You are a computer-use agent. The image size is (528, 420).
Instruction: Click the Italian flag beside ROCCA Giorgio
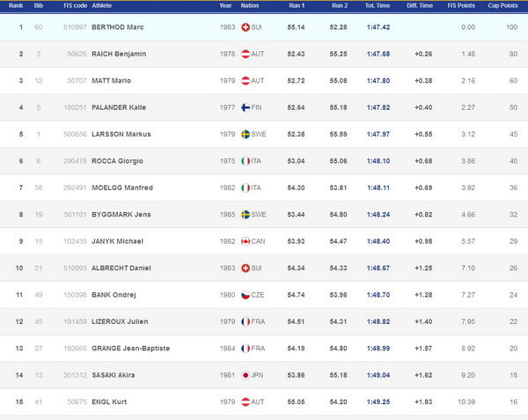[246, 161]
